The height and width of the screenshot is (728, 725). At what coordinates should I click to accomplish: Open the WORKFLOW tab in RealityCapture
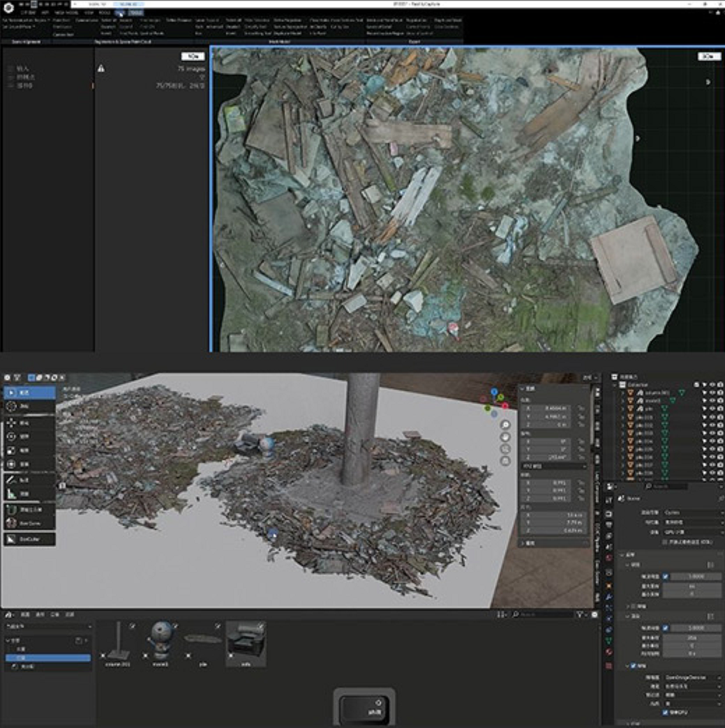tap(29, 13)
